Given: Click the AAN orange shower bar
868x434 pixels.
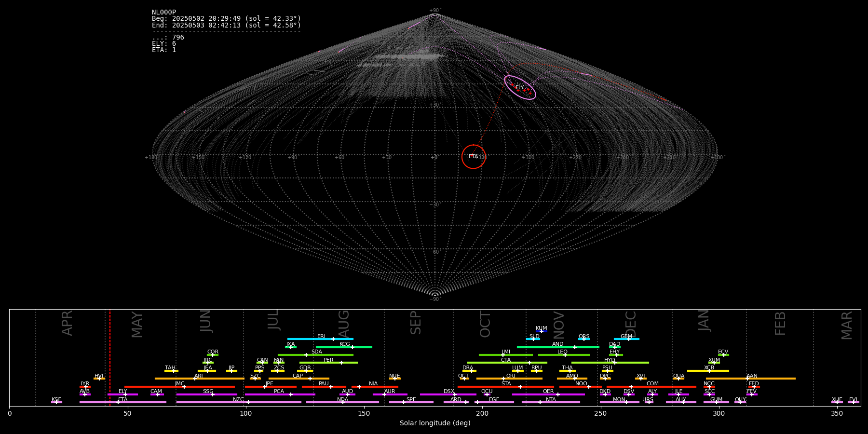Looking at the screenshot, I should point(751,379).
